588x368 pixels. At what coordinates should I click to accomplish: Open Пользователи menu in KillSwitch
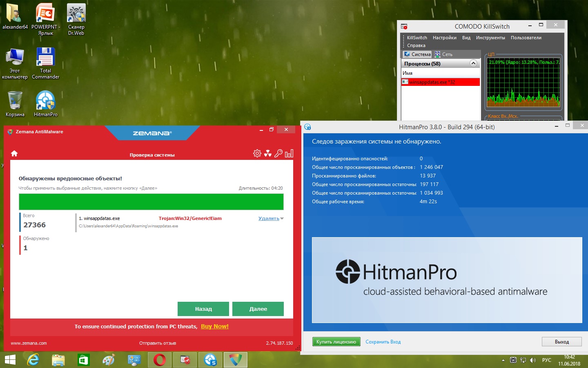[526, 38]
